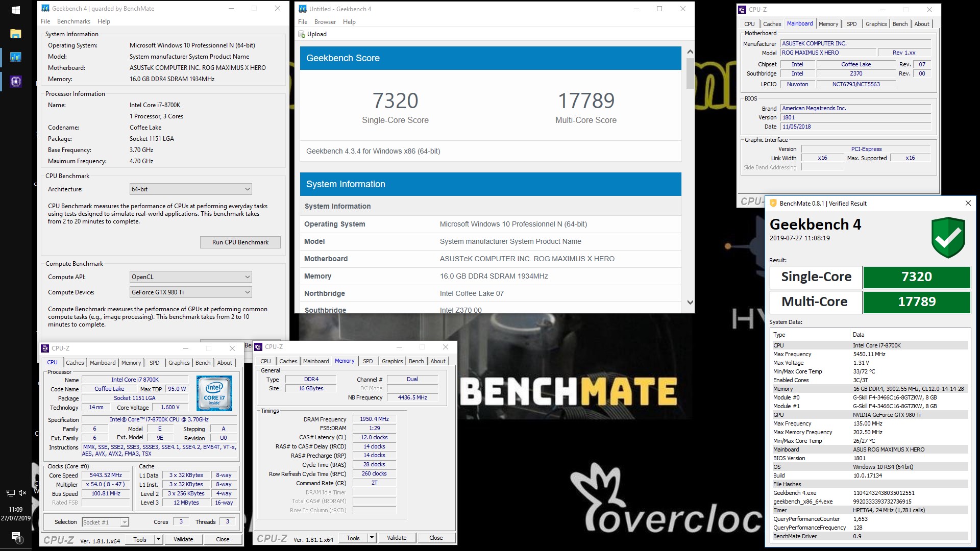
Task: Click the CPU-Z CPU window title icon
Action: (x=45, y=348)
